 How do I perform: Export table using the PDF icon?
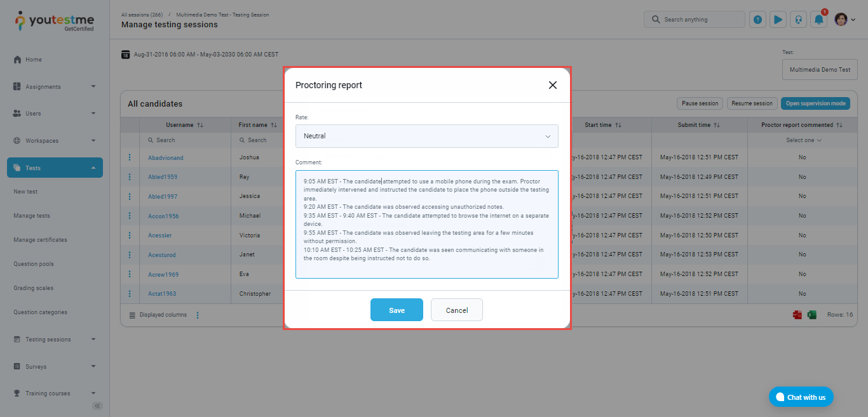pos(797,315)
